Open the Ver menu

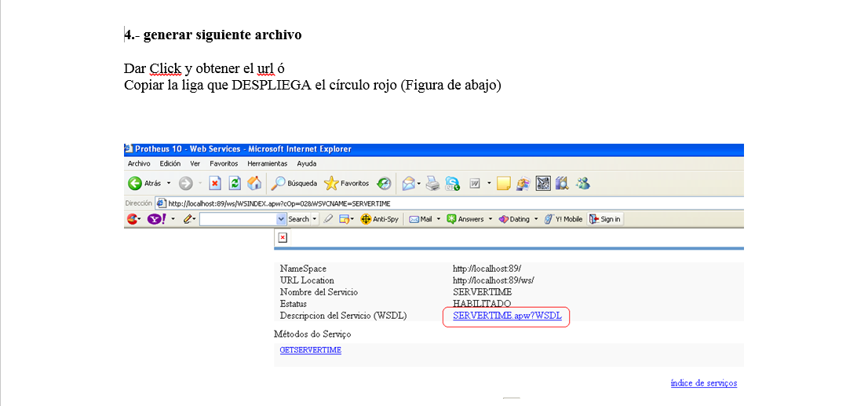195,164
